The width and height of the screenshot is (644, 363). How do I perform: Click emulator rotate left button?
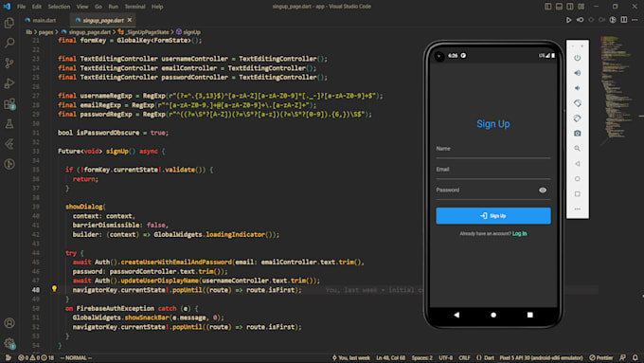577,103
